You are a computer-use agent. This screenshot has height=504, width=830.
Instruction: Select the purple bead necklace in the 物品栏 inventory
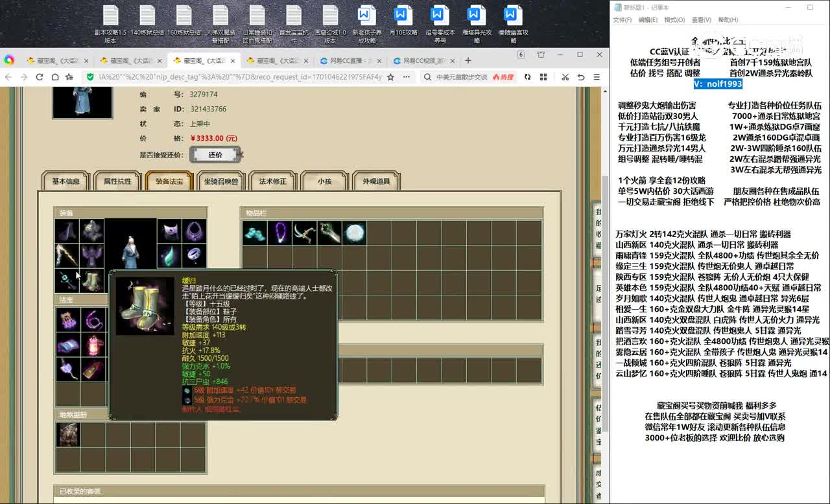pyautogui.click(x=279, y=233)
